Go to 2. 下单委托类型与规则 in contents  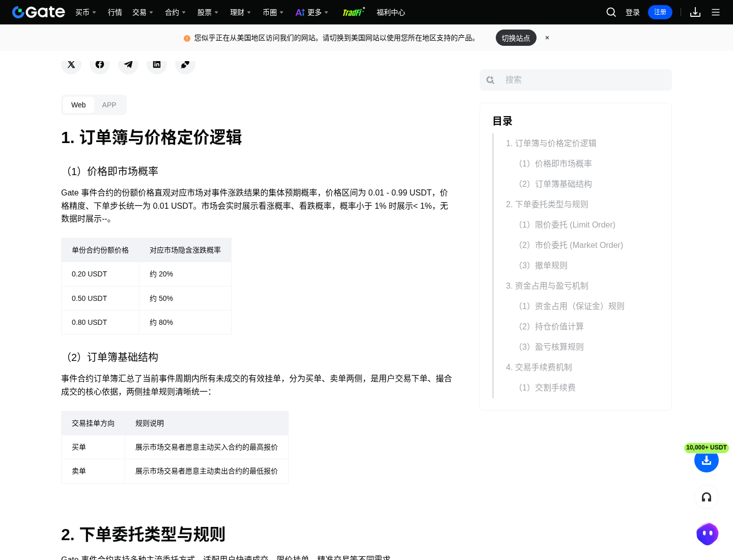pyautogui.click(x=547, y=204)
